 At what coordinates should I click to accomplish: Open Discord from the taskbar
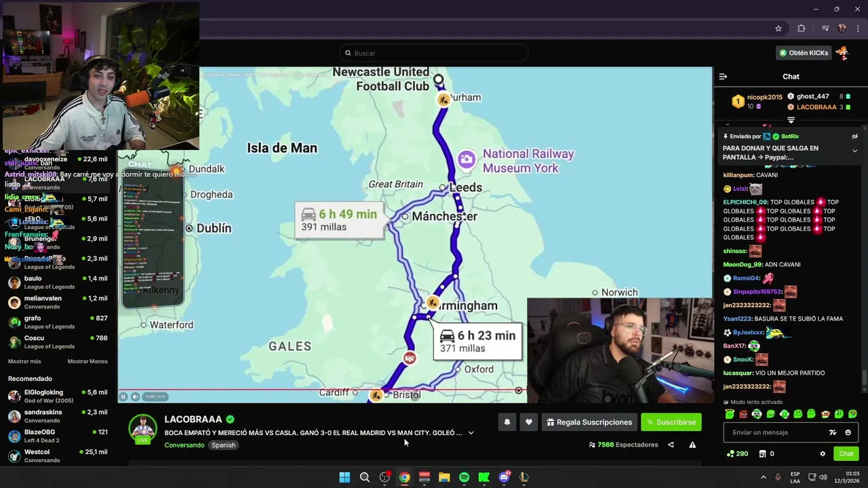[504, 477]
